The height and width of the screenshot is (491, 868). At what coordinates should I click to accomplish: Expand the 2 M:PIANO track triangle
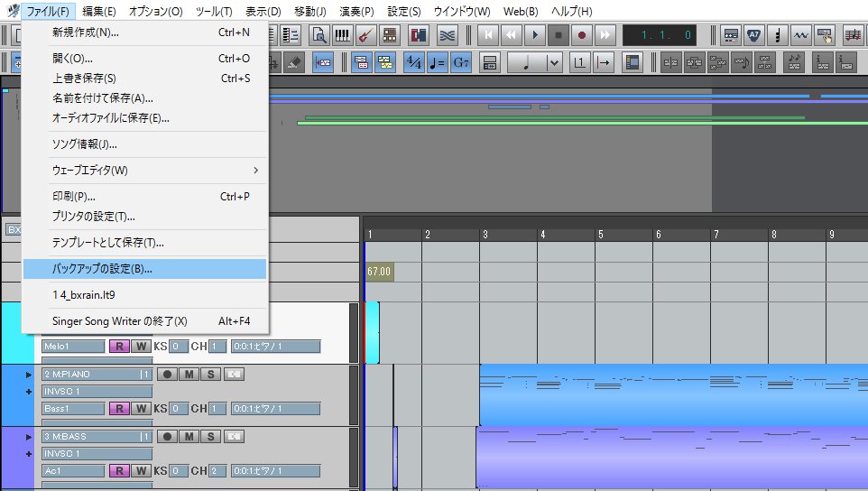pos(29,375)
